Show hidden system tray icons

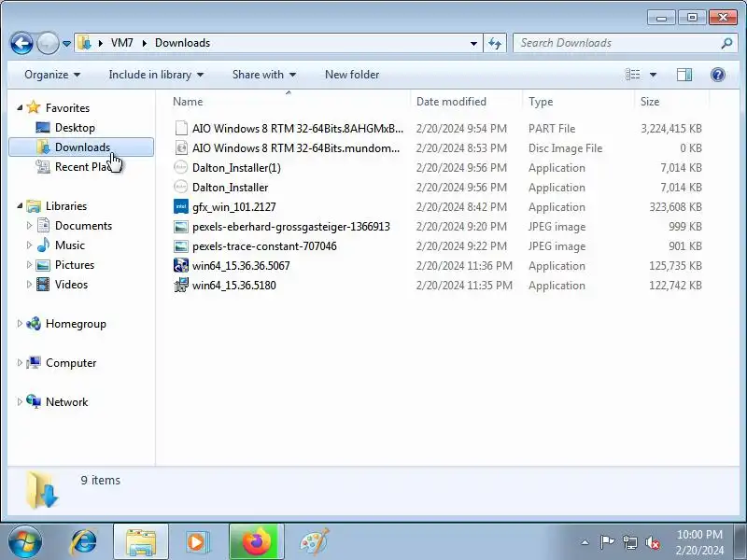point(585,542)
